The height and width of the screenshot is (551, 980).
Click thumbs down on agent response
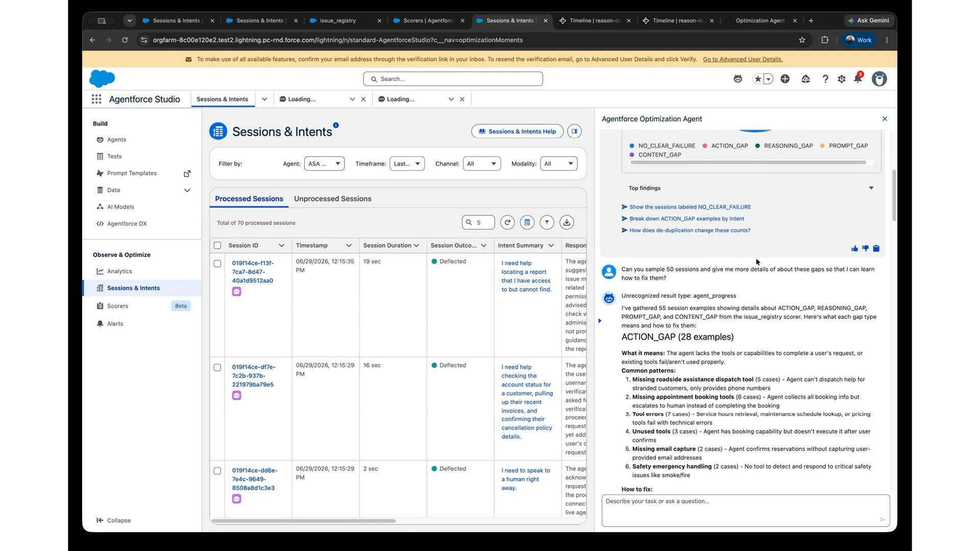pos(865,248)
